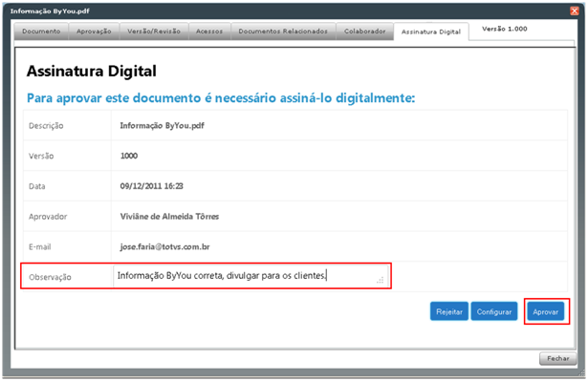Click the Versão 1.000 label
This screenshot has height=381, width=588.
(505, 29)
